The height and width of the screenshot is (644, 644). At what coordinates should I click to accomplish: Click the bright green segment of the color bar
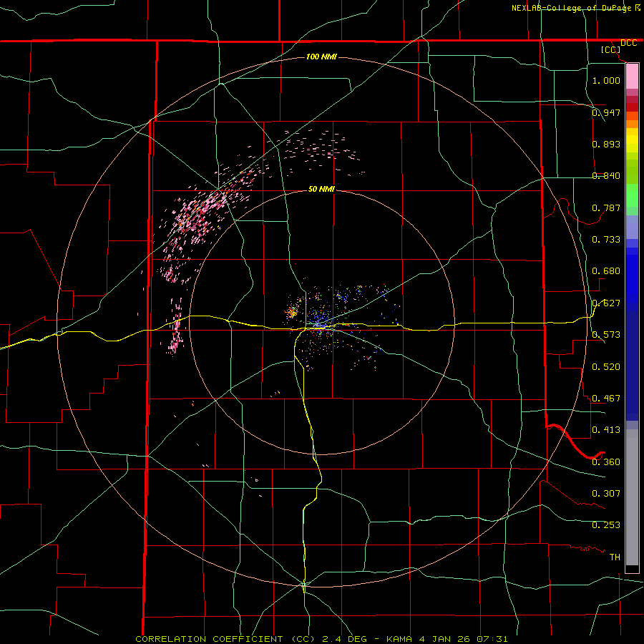[x=632, y=195]
